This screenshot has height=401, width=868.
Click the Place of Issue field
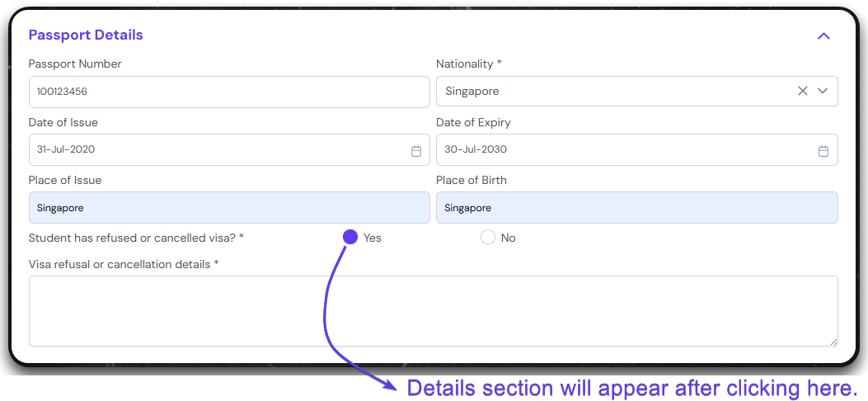228,208
